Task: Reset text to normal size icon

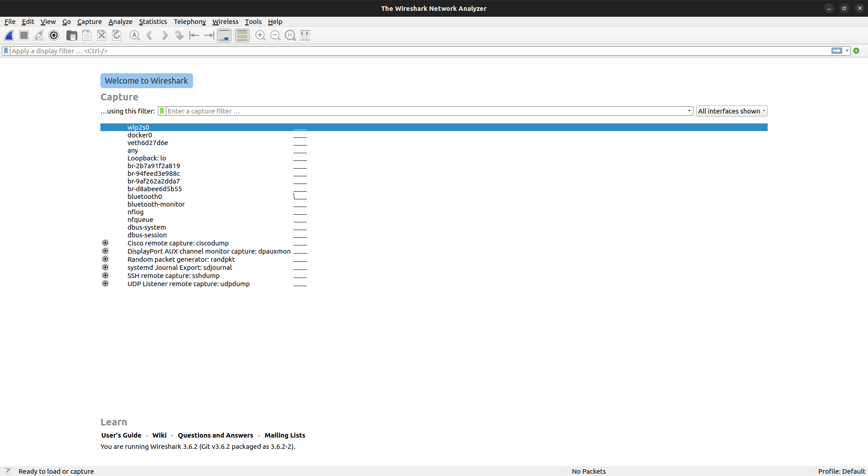Action: (x=290, y=35)
